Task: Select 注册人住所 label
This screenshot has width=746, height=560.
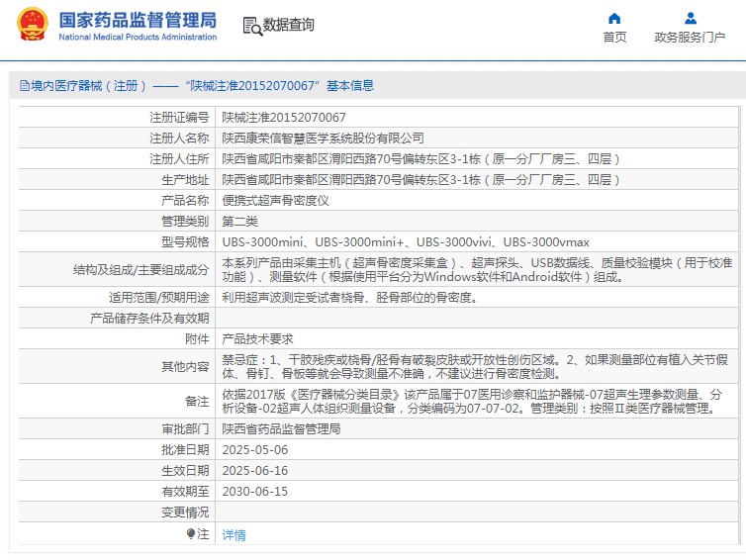Action: [179, 159]
